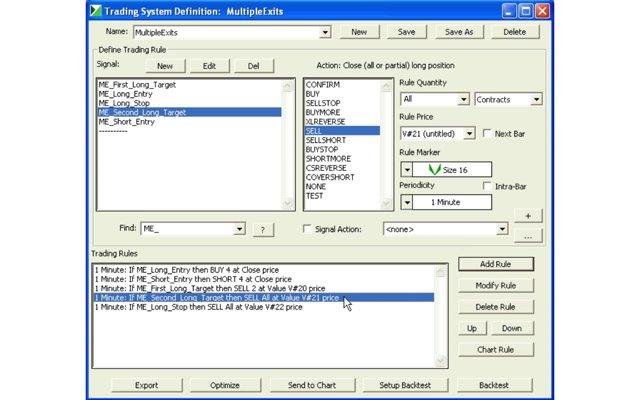Click the Setup Backtest button

point(405,385)
